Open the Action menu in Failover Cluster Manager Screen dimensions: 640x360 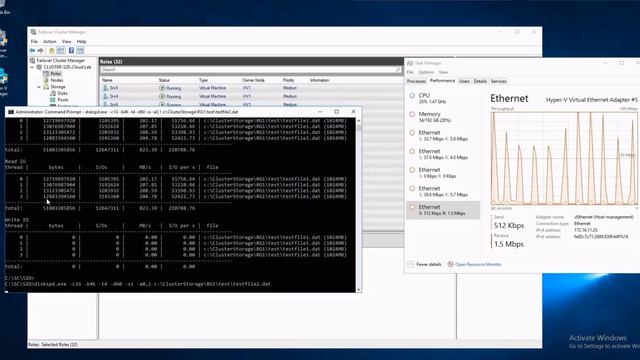(50, 42)
